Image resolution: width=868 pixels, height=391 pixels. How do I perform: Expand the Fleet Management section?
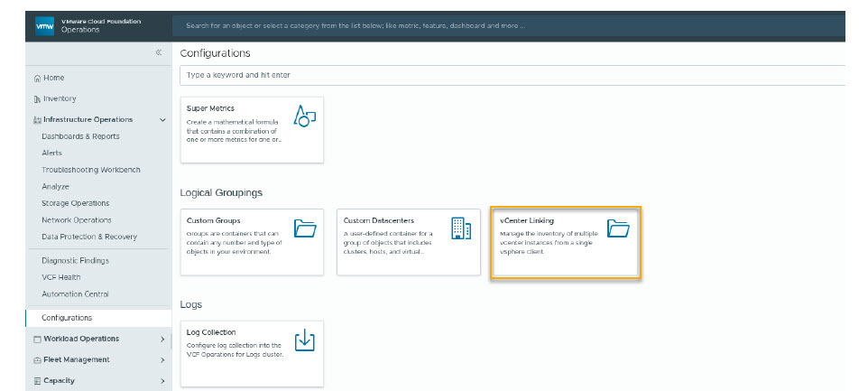162,360
